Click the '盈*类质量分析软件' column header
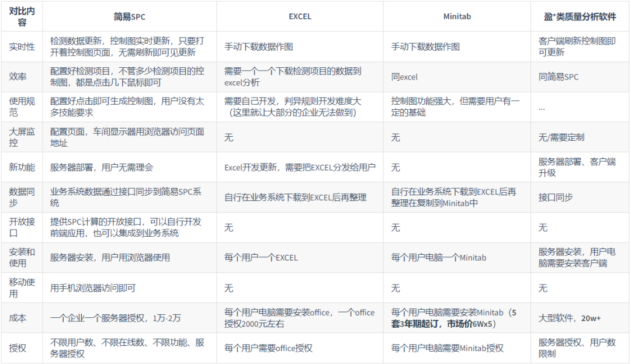 tap(580, 16)
